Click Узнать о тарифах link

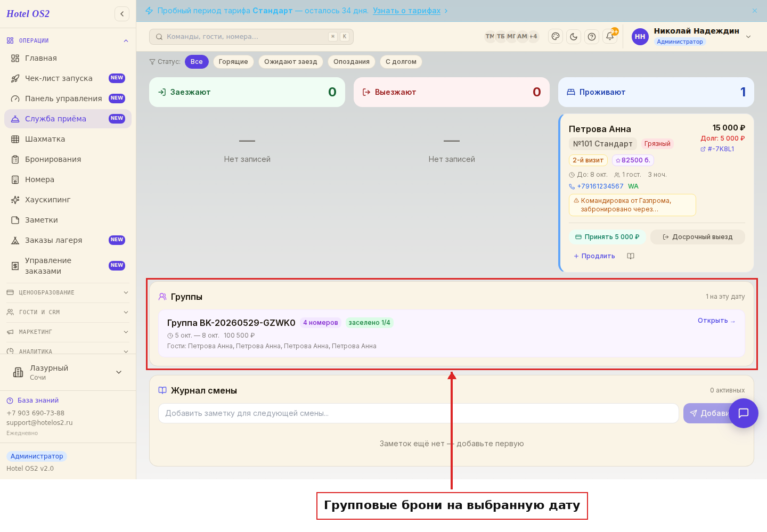point(407,11)
